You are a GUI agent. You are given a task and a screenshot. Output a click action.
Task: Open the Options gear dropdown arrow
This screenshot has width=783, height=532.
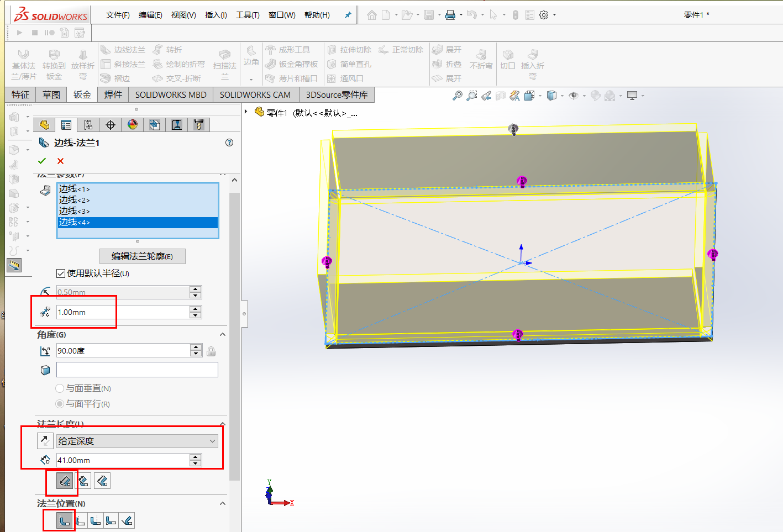click(x=555, y=15)
